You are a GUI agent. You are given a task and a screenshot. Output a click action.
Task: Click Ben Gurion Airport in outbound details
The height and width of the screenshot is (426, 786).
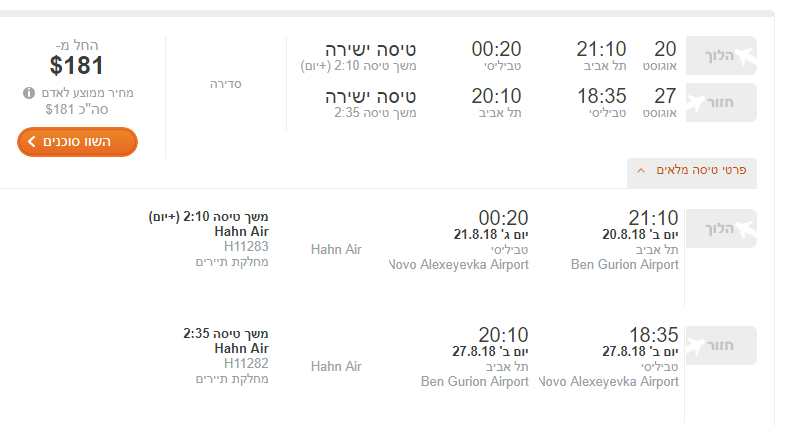(625, 264)
